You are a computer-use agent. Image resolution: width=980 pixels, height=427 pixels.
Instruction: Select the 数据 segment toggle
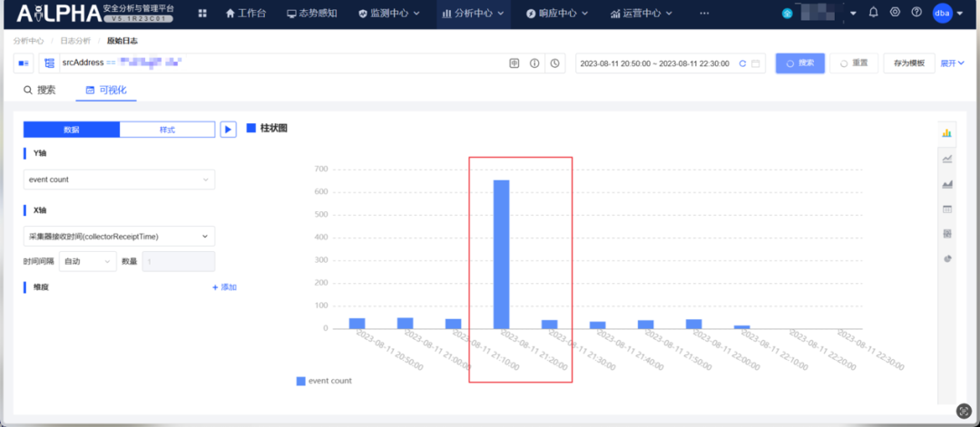click(72, 130)
